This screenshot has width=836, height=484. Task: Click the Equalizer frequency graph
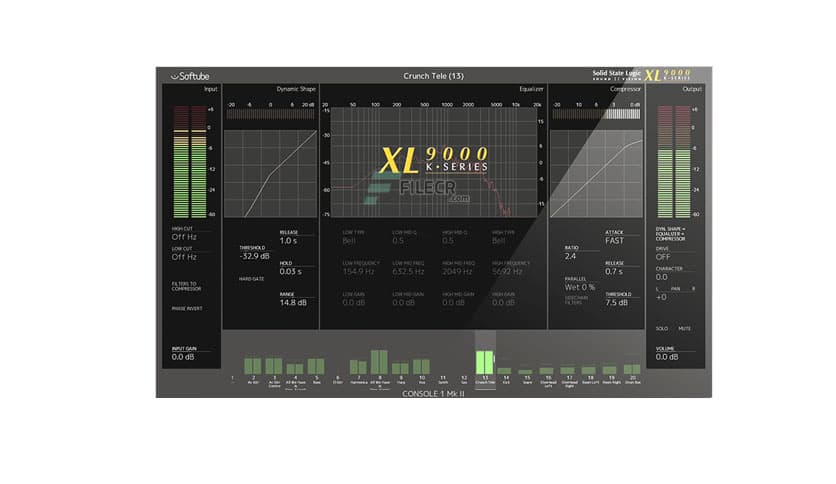coord(433,162)
